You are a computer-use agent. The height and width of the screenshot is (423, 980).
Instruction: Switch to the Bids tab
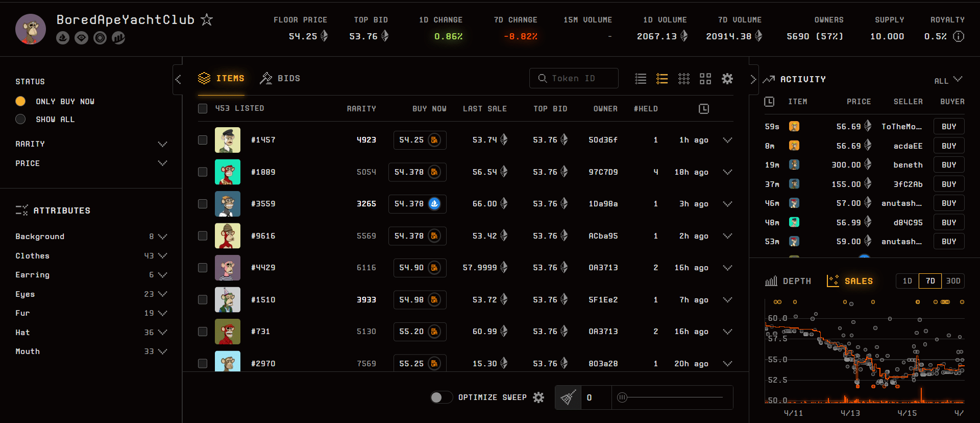(x=280, y=79)
